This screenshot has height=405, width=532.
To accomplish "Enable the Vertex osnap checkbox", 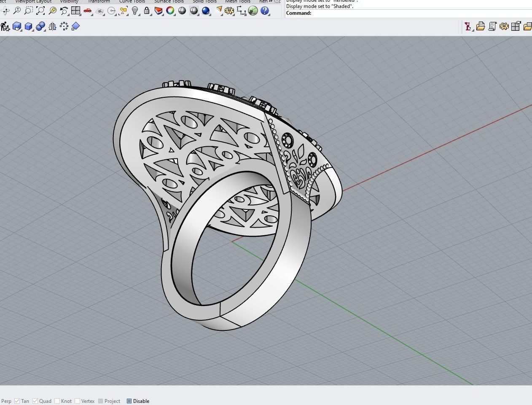I will (77, 401).
